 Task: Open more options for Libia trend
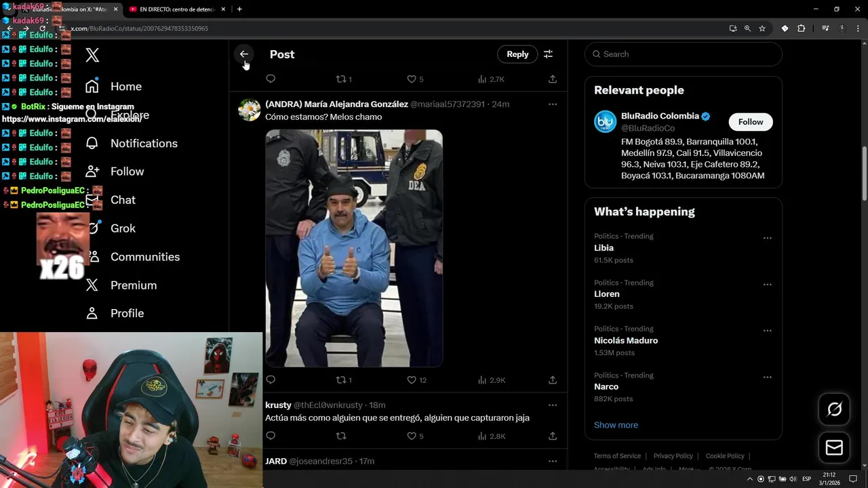tap(767, 238)
